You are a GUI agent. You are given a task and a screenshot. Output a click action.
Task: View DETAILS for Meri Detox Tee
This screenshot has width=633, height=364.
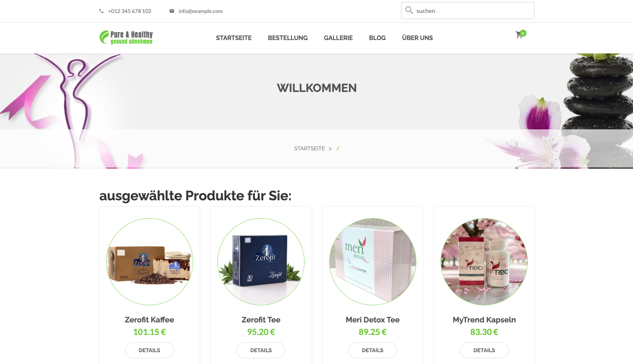click(373, 350)
